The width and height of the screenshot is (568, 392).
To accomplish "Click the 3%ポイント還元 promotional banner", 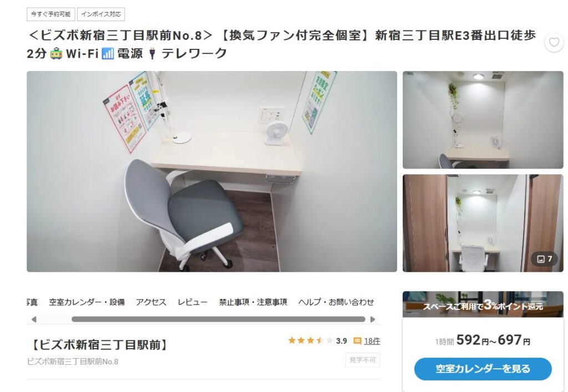I will point(483,304).
